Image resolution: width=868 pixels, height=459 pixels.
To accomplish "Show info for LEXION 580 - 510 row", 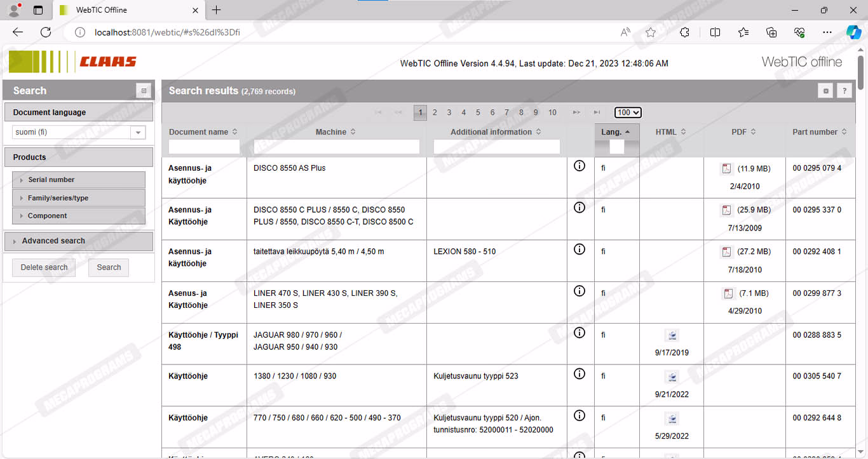I will pyautogui.click(x=579, y=249).
